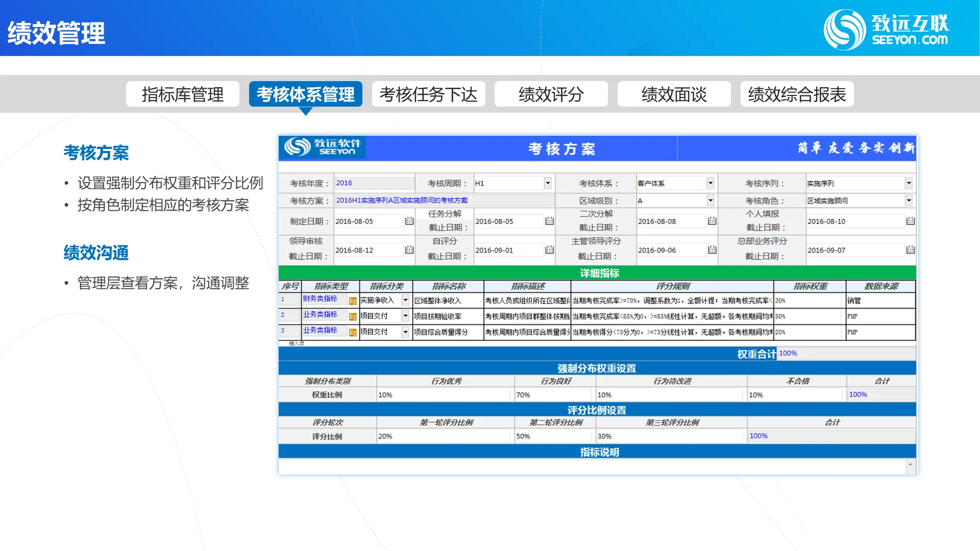Go to 绩效面谈 tab
The width and height of the screenshot is (980, 551).
[674, 94]
